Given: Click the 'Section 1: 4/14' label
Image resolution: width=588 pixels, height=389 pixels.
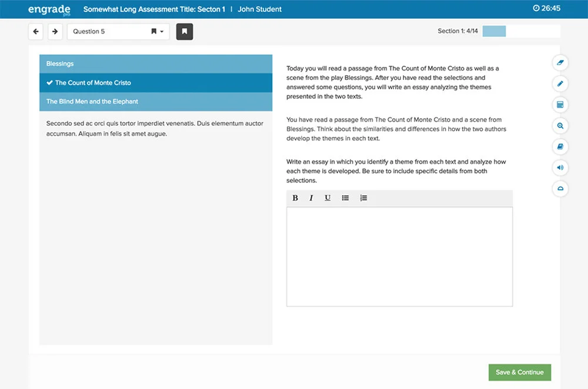Looking at the screenshot, I should pyautogui.click(x=457, y=31).
